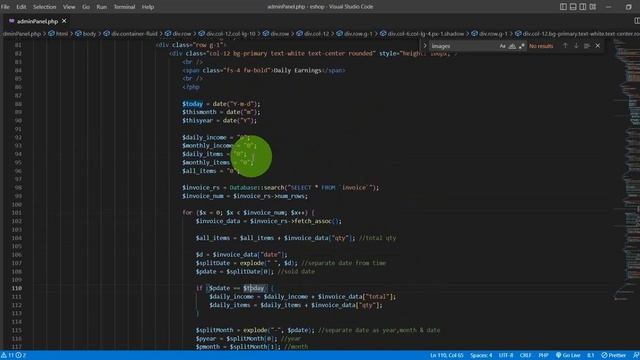Open the File menu
This screenshot has width=640, height=360.
(x=5, y=7)
